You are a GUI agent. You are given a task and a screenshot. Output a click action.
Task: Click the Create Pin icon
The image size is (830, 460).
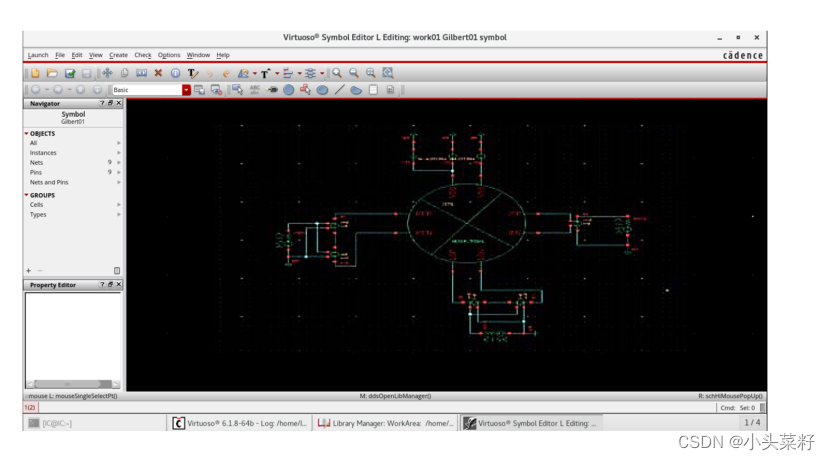[x=272, y=90]
